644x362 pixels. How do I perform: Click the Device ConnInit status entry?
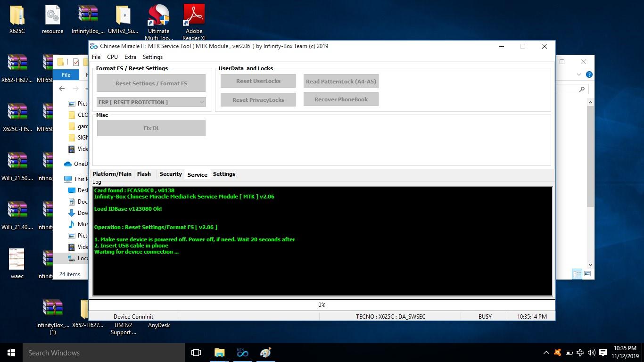pyautogui.click(x=133, y=316)
